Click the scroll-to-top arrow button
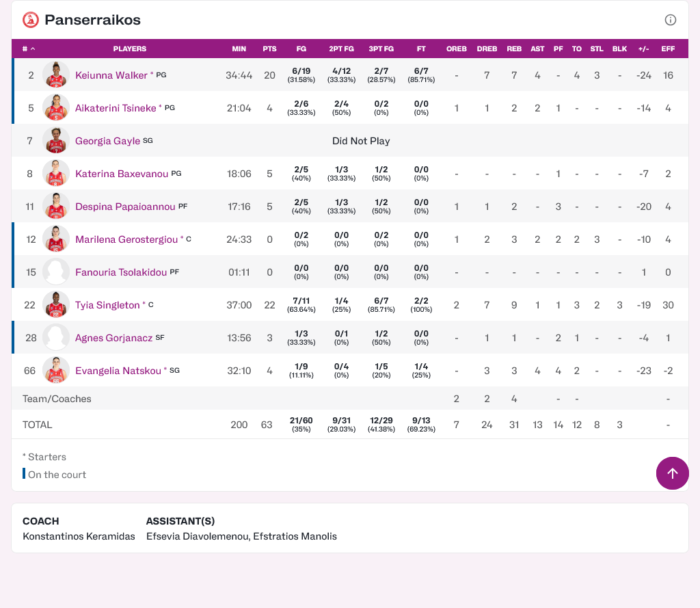The image size is (700, 608). (x=673, y=473)
